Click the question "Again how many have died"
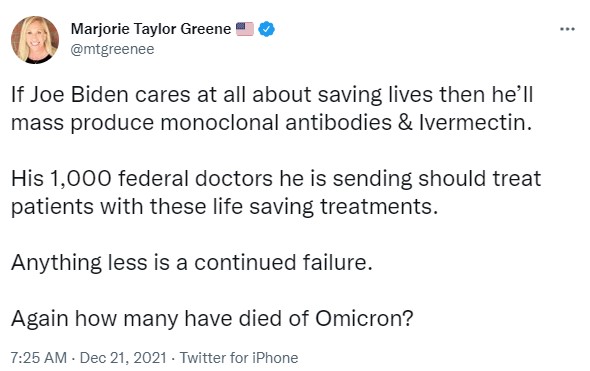The height and width of the screenshot is (371, 590). point(212,318)
